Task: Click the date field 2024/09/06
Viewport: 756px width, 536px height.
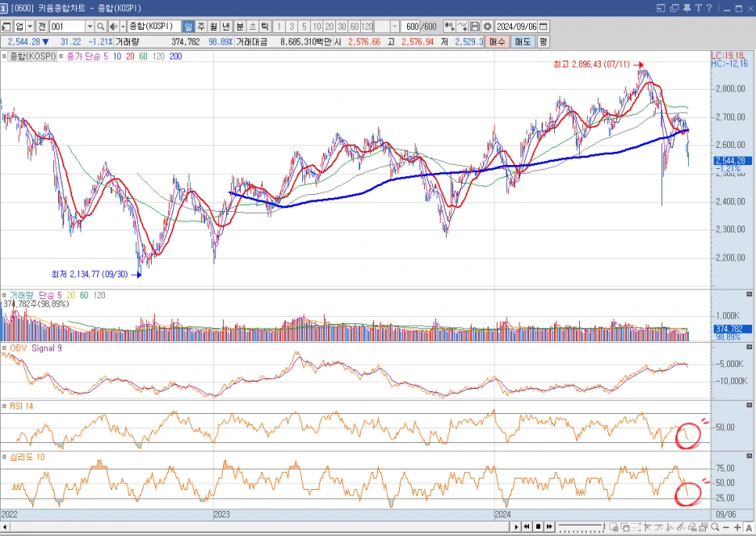Action: pos(516,27)
